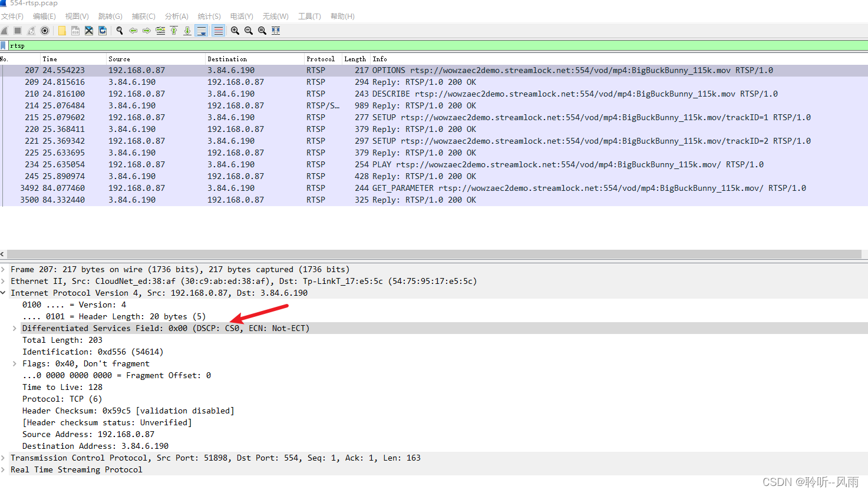The image size is (868, 493).
Task: Click the packet list horizontal scrollbar
Action: [434, 254]
